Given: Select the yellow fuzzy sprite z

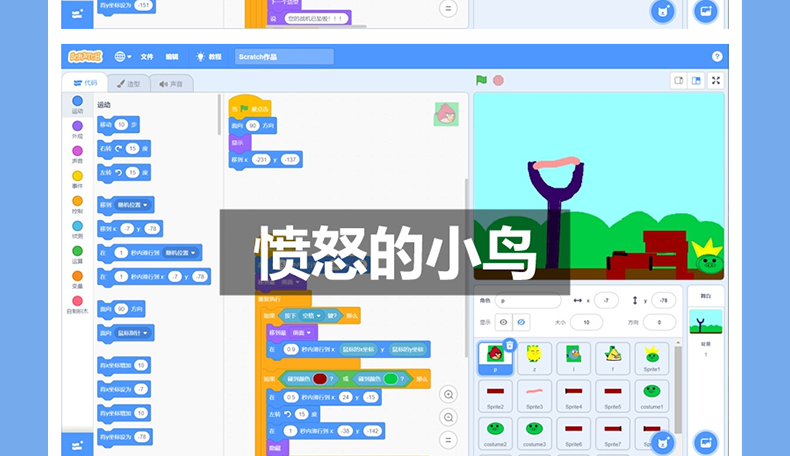Looking at the screenshot, I should coord(535,358).
